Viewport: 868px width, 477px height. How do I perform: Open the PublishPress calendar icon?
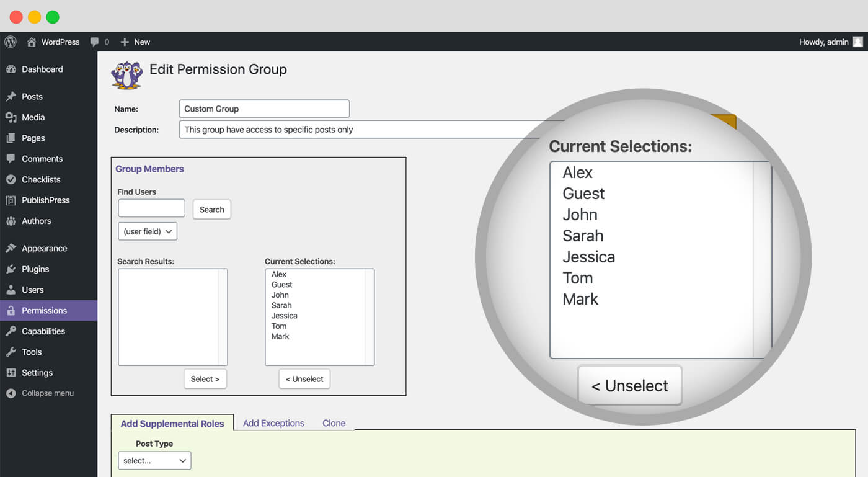pyautogui.click(x=11, y=200)
